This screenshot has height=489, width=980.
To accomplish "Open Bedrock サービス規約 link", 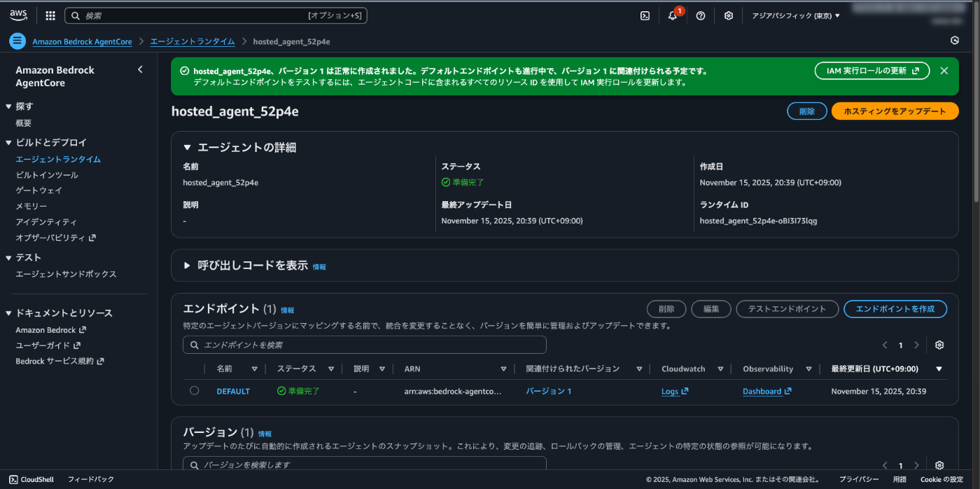I will [x=59, y=361].
